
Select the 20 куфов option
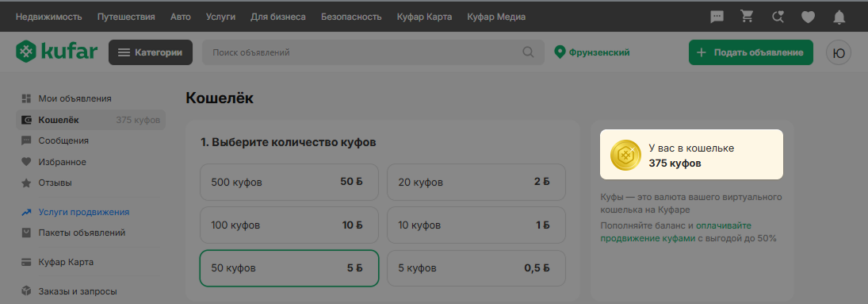click(476, 182)
